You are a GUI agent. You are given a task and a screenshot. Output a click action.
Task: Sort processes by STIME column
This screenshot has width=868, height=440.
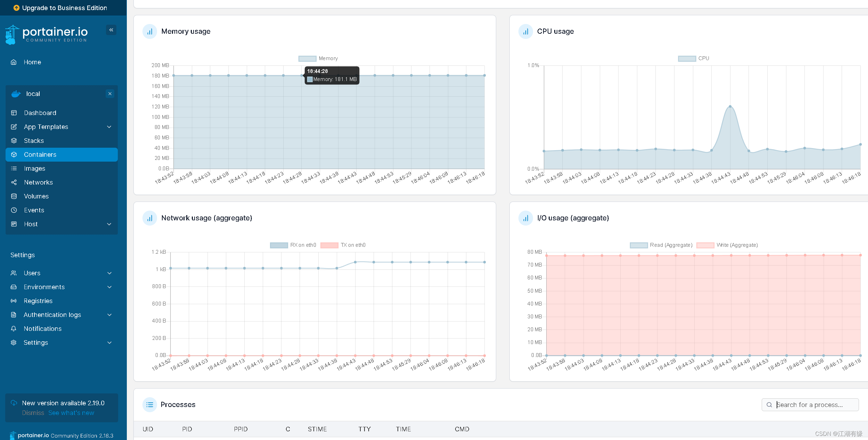point(317,429)
